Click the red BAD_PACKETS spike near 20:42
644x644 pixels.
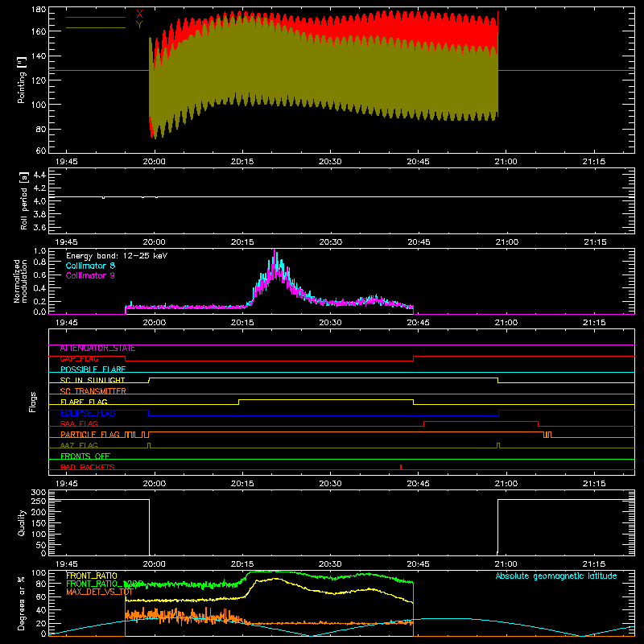[400, 467]
